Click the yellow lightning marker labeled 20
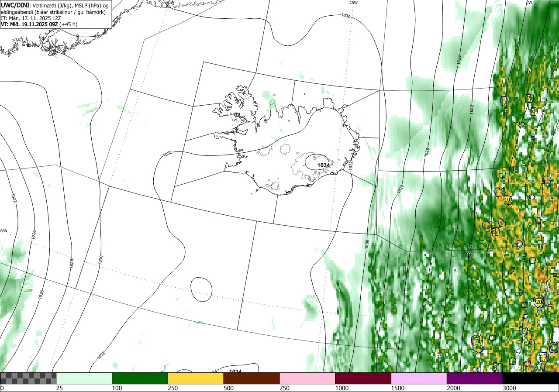 539,302
